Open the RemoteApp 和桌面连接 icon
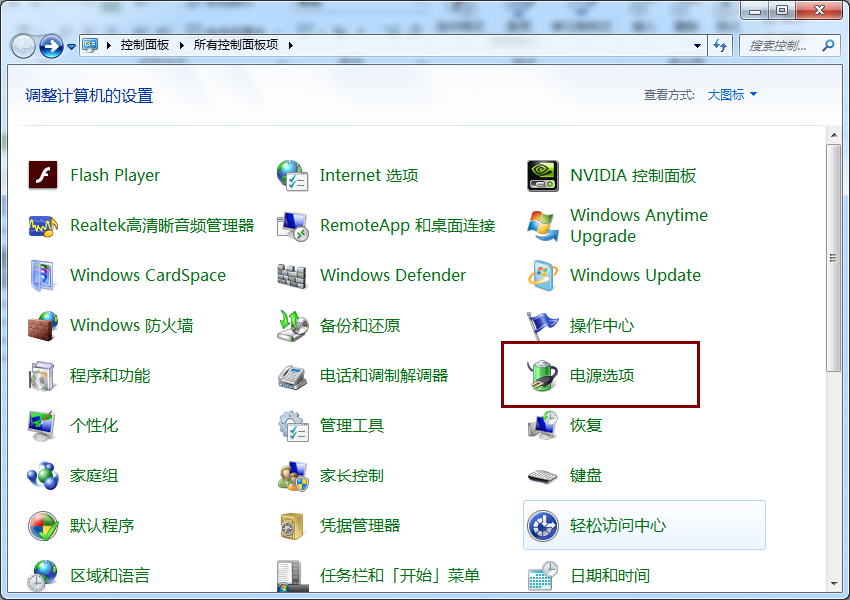Viewport: 850px width, 600px height. tap(293, 226)
